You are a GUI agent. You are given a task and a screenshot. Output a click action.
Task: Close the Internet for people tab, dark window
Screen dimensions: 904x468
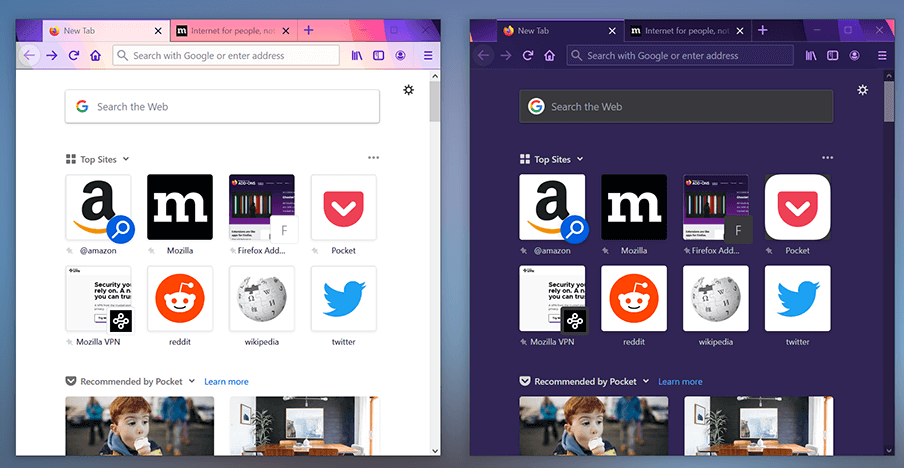740,31
